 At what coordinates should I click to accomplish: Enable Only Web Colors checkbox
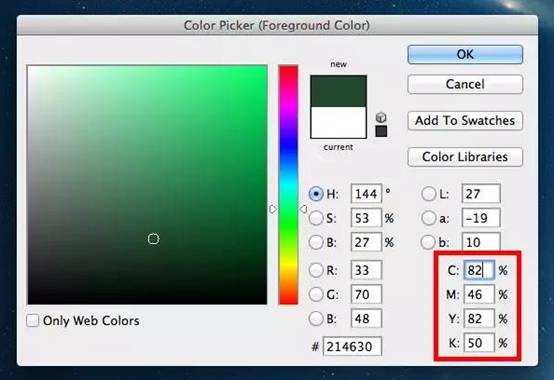coord(33,321)
